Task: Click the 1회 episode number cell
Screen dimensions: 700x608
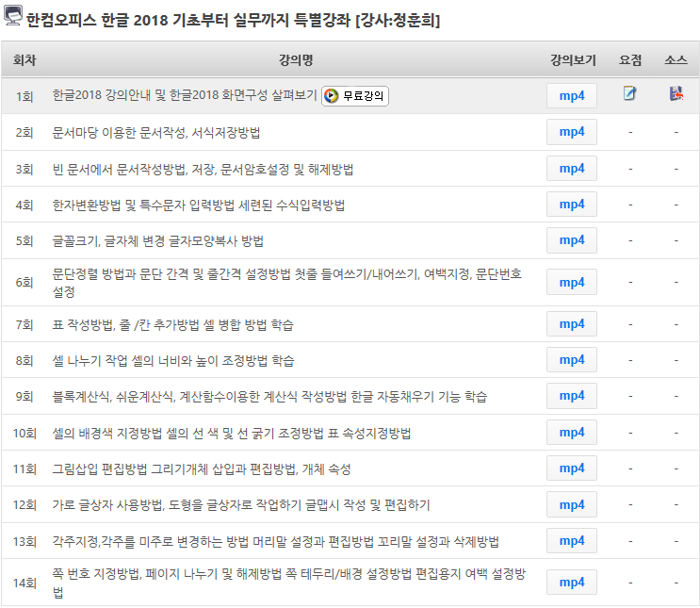Action: (24, 96)
